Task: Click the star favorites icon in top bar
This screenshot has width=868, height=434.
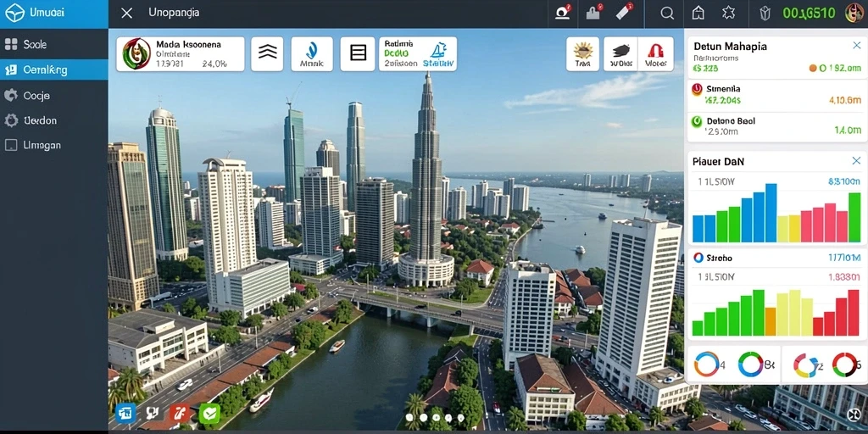Action: (x=728, y=14)
